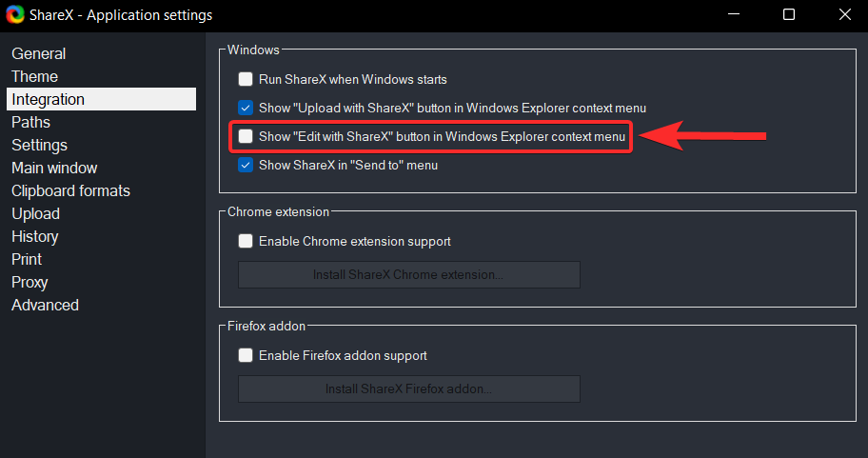The width and height of the screenshot is (868, 458).
Task: Click Install ShareX Chrome extension button
Action: click(x=408, y=274)
